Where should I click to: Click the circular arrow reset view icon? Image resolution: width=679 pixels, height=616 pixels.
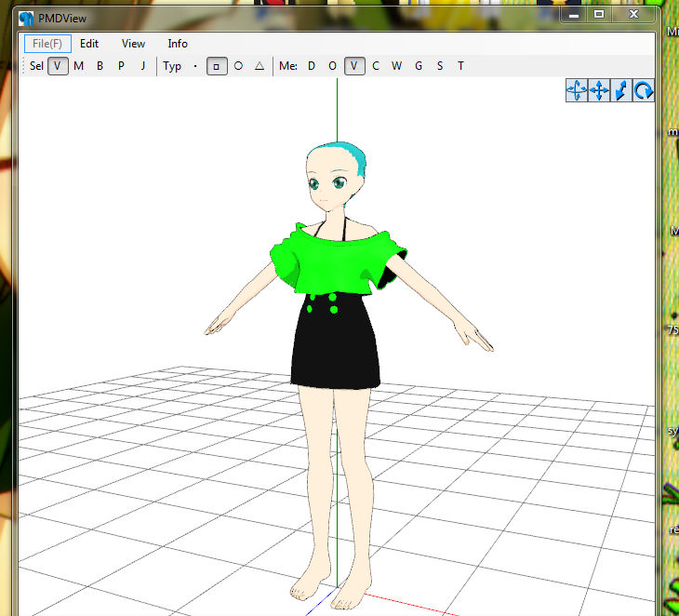point(644,90)
